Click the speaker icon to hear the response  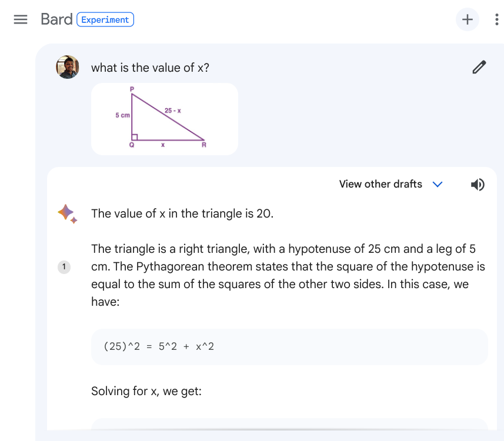click(x=478, y=184)
